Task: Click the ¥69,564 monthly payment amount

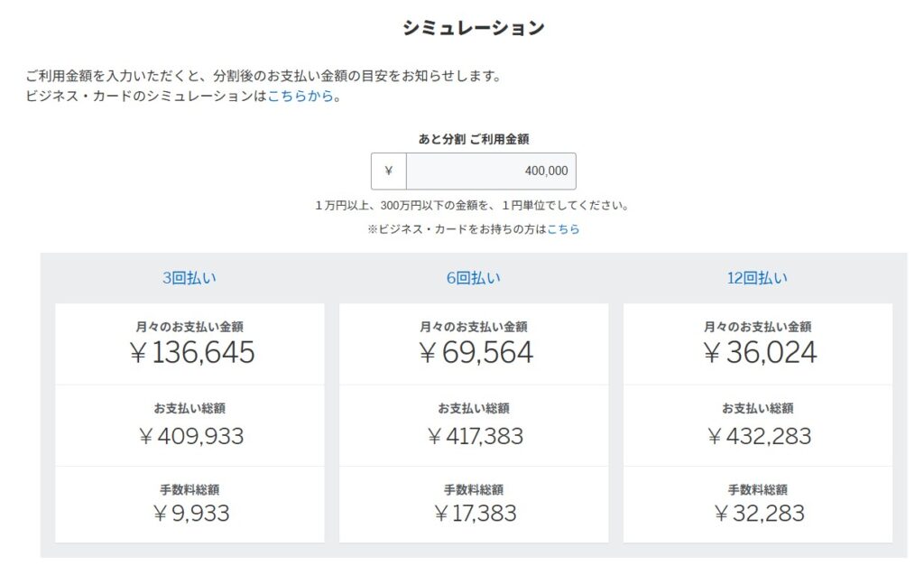Action: coord(476,353)
